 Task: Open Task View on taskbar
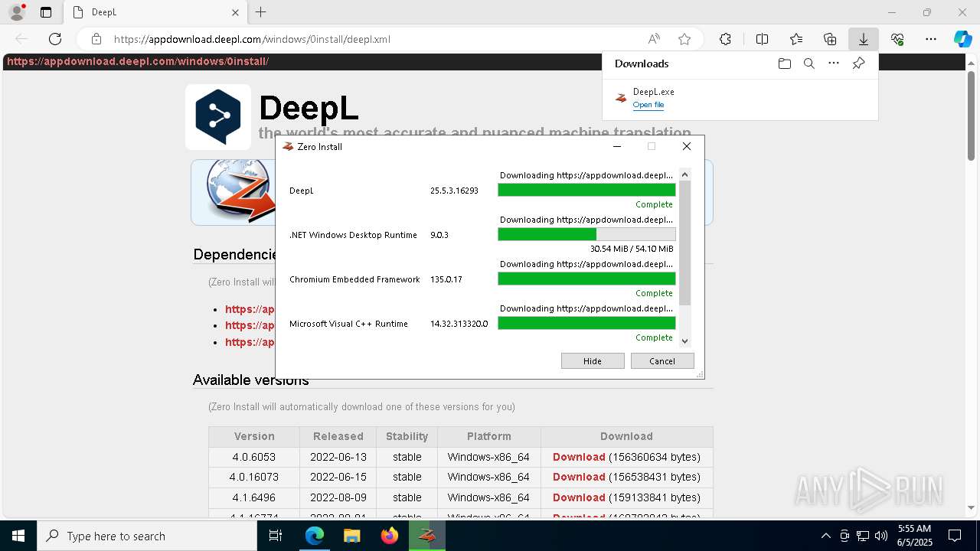pyautogui.click(x=276, y=536)
